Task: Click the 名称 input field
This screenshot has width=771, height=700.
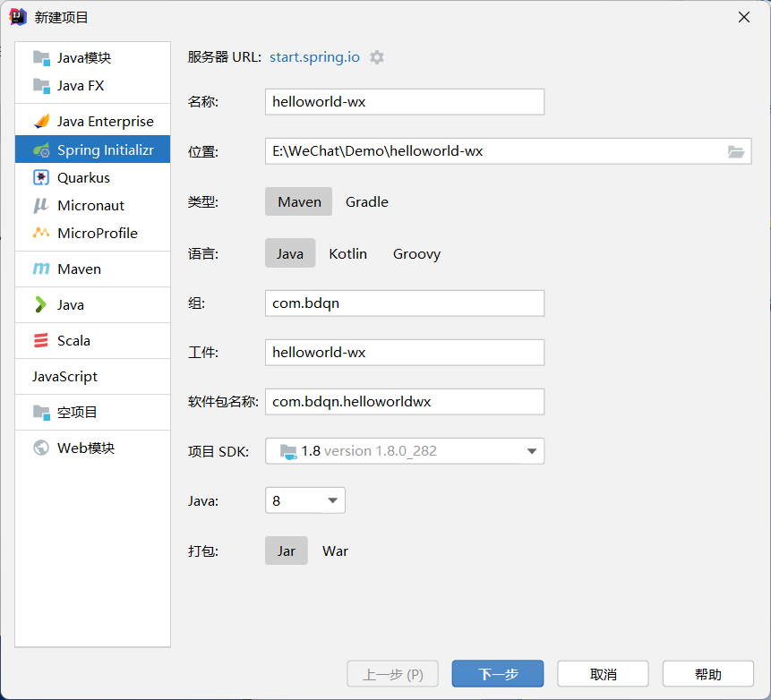Action: tap(405, 102)
